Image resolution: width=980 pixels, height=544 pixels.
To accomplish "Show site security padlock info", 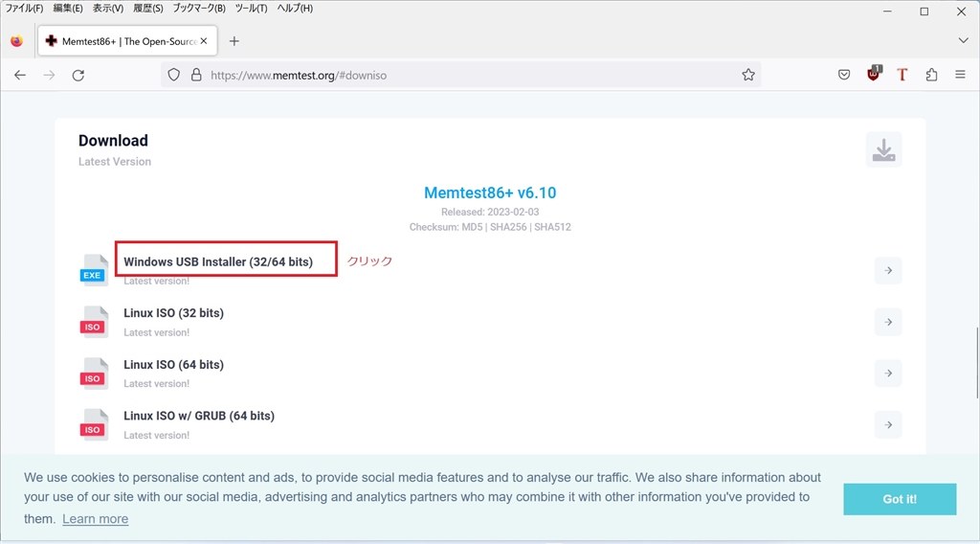I will click(196, 75).
